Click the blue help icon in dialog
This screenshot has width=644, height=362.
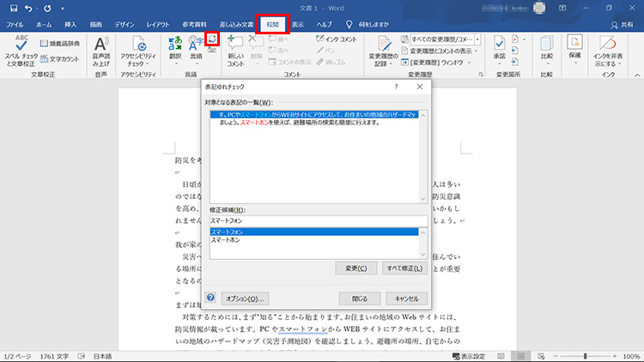(x=210, y=298)
